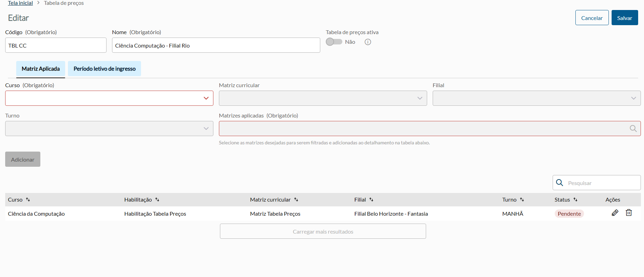Click the info icon beside Não
This screenshot has height=277, width=644.
368,42
